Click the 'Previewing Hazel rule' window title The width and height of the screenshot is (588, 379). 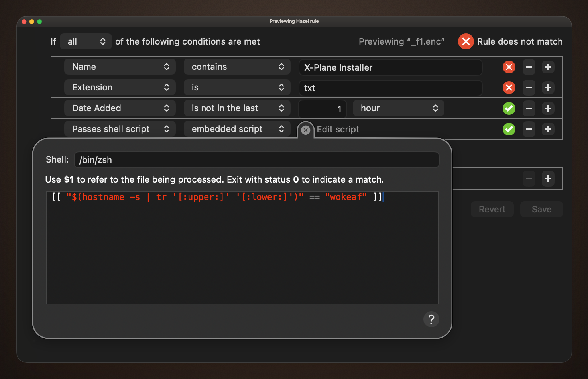point(294,21)
